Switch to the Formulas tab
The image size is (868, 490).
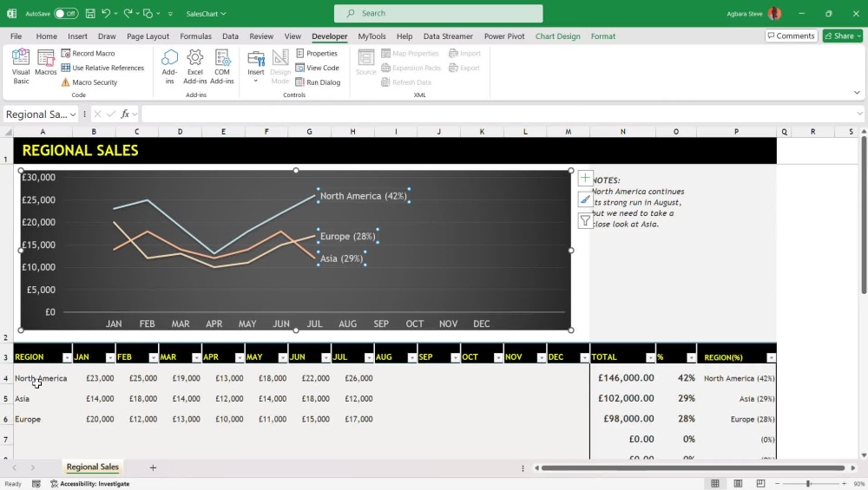click(x=195, y=36)
